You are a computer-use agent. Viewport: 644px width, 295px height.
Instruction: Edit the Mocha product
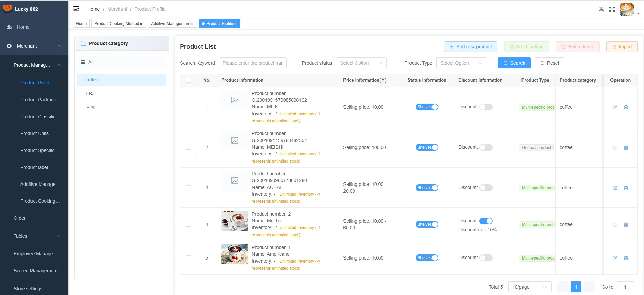615,225
